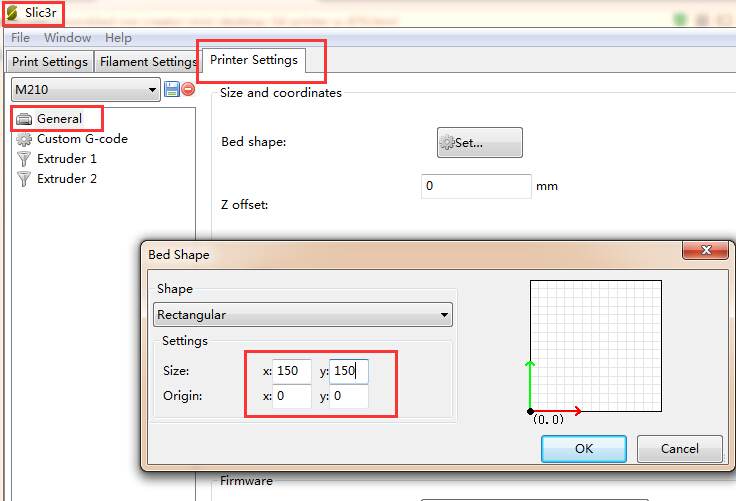Close the Bed Shape dialog with X
The height and width of the screenshot is (501, 736).
[x=705, y=250]
